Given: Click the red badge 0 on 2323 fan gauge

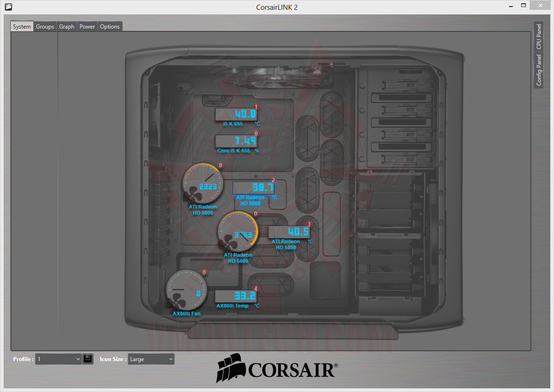Looking at the screenshot, I should (x=221, y=165).
